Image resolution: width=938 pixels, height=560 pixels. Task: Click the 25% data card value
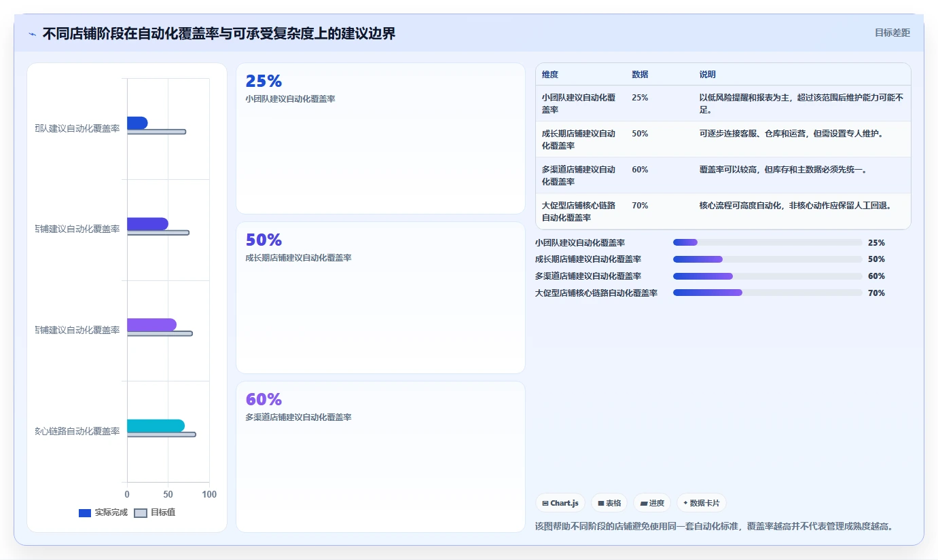(x=264, y=81)
